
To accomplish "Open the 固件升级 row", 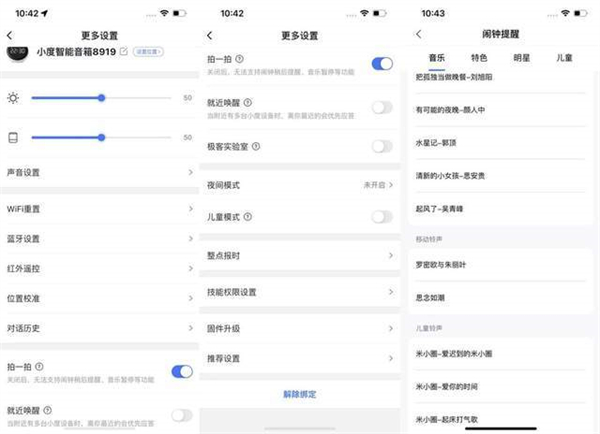I will (x=298, y=327).
